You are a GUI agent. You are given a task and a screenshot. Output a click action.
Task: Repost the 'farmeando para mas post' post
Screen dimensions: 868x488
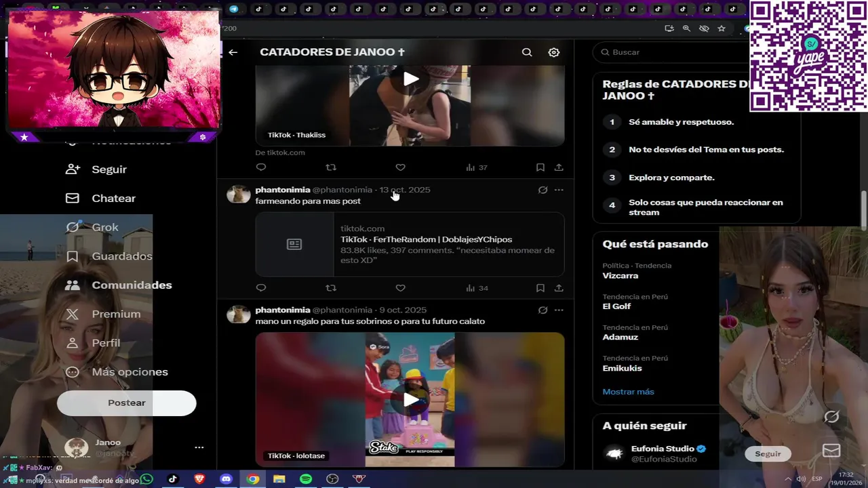point(331,288)
